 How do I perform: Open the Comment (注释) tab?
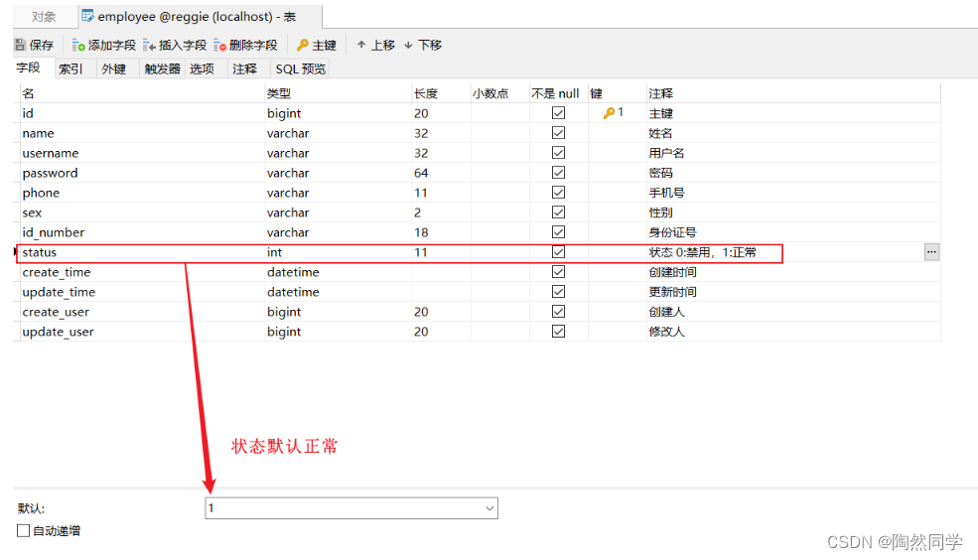(244, 69)
